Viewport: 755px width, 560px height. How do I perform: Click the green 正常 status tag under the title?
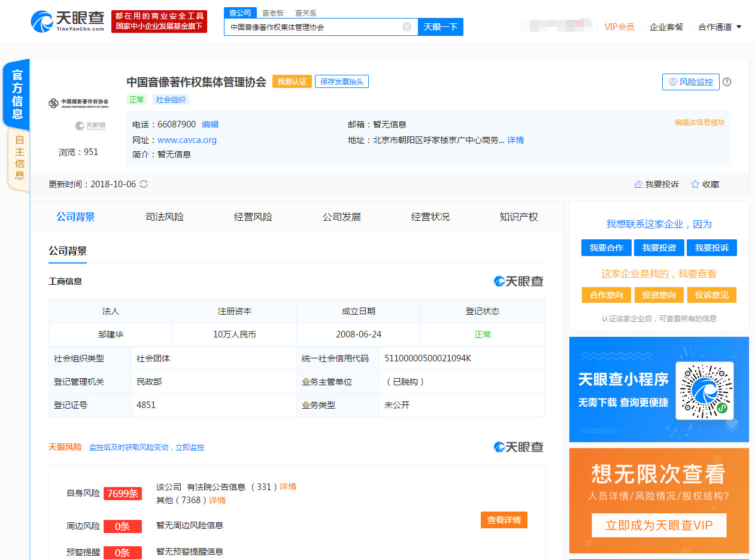pos(137,100)
